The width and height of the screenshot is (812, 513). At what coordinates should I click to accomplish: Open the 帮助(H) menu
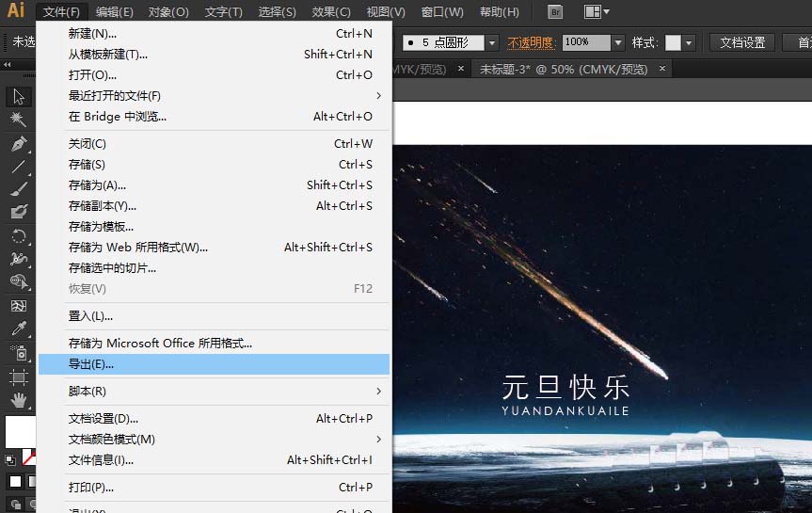point(500,11)
